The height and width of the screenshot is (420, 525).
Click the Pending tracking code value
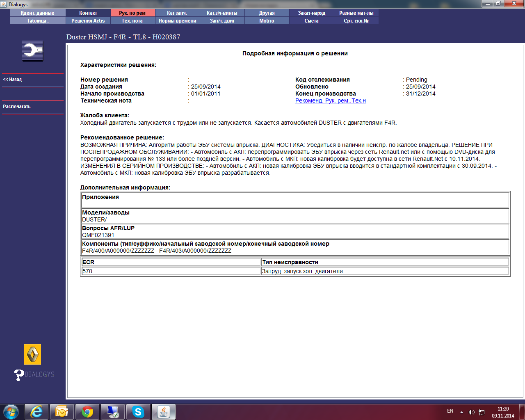[x=416, y=80]
